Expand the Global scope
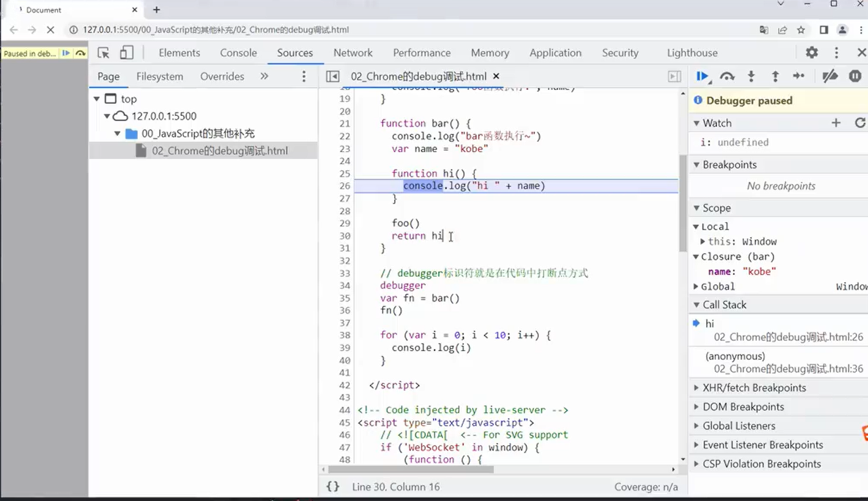Image resolution: width=868 pixels, height=501 pixels. click(696, 287)
